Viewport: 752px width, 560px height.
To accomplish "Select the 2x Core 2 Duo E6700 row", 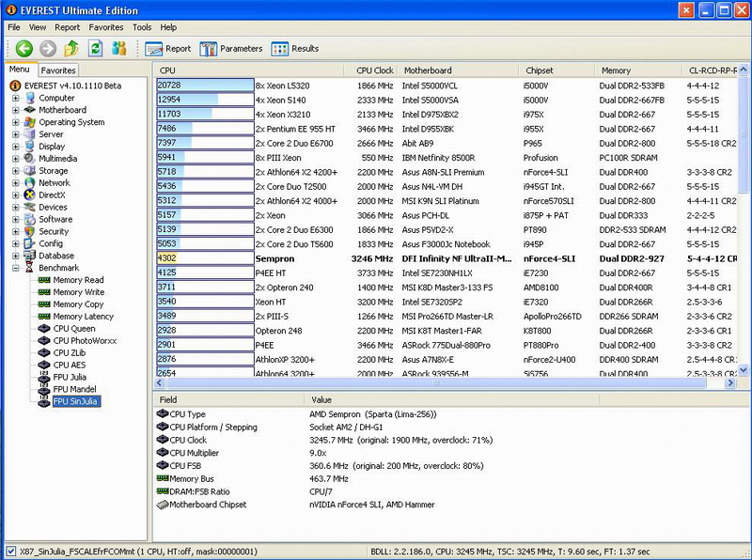I will coord(446,144).
